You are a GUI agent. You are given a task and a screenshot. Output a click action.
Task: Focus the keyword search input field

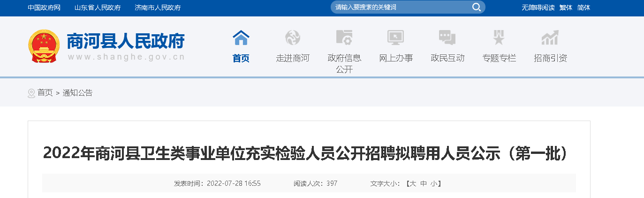pyautogui.click(x=401, y=7)
